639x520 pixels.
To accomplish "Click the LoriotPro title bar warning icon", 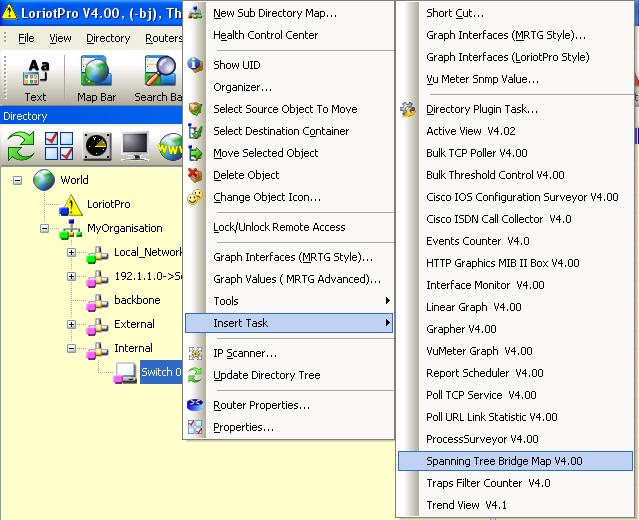I will point(9,12).
